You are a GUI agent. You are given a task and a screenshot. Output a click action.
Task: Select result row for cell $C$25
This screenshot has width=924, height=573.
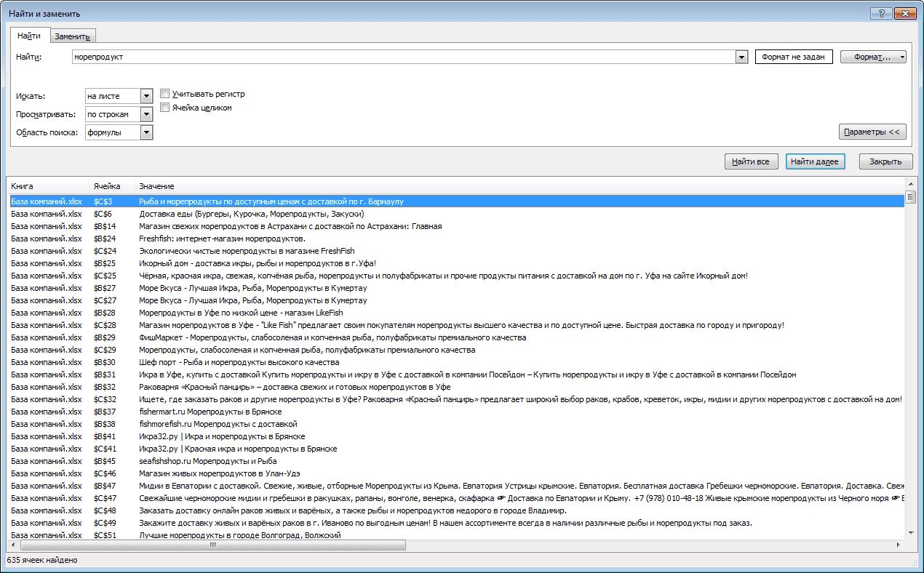pos(456,276)
